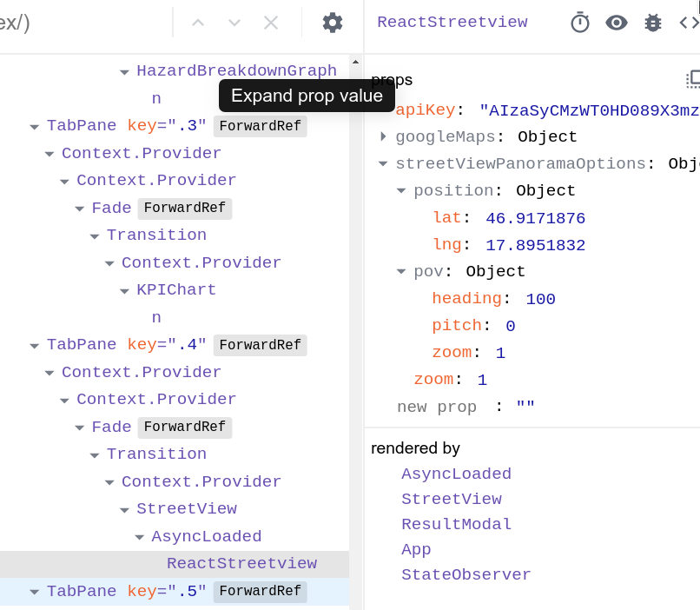The image size is (700, 610).
Task: Edit the lng value 17.8951832
Action: click(x=535, y=245)
